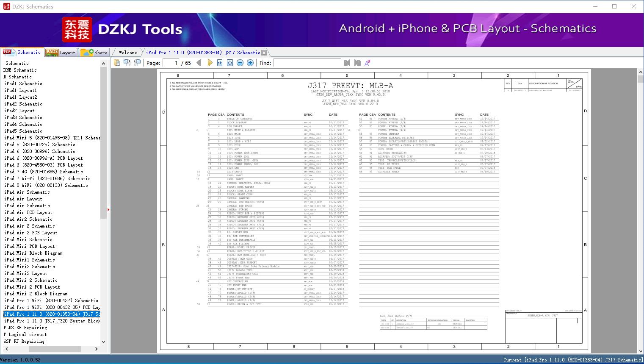The image size is (644, 364).
Task: Zoom in with the plus icon
Action: (250, 63)
